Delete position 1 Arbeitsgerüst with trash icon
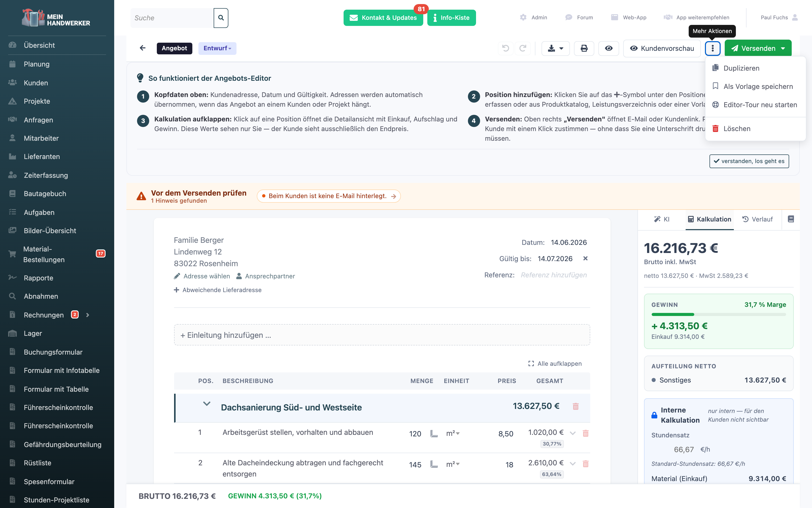Image resolution: width=812 pixels, height=508 pixels. pyautogui.click(x=585, y=433)
